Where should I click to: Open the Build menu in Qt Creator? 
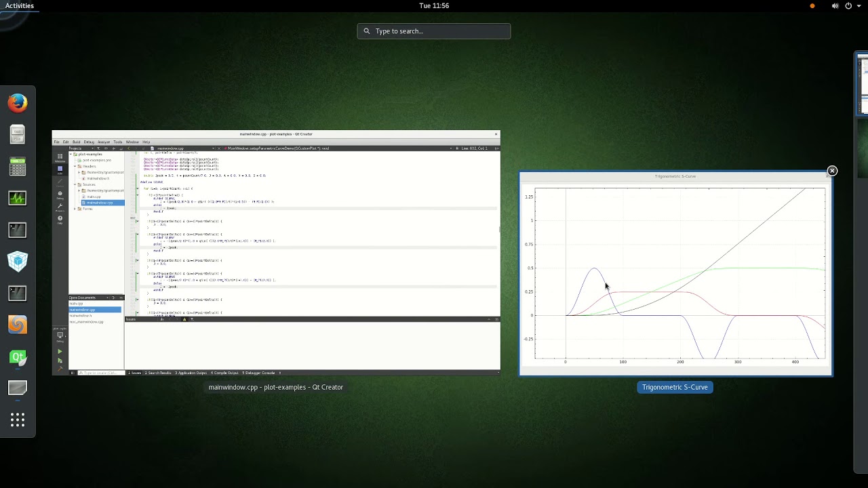[x=77, y=142]
